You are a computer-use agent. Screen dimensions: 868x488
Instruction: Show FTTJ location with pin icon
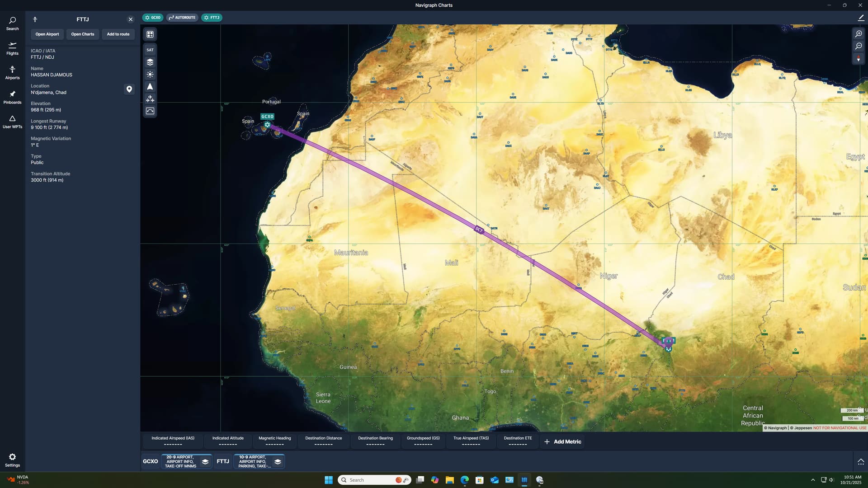pyautogui.click(x=129, y=89)
